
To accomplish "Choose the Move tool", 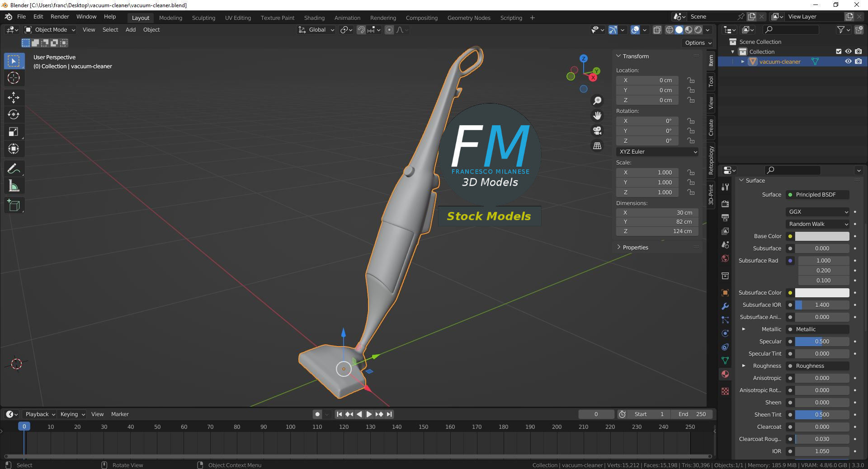I will pos(14,97).
